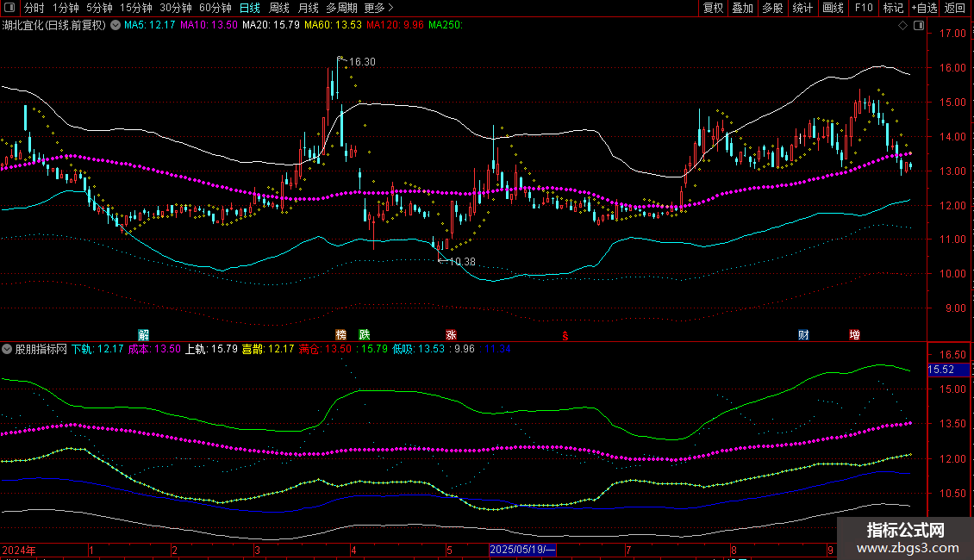Switch to 1分钟 period

[66, 8]
